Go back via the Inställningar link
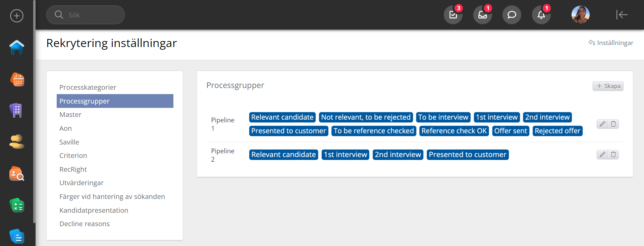The height and width of the screenshot is (246, 644). [611, 43]
